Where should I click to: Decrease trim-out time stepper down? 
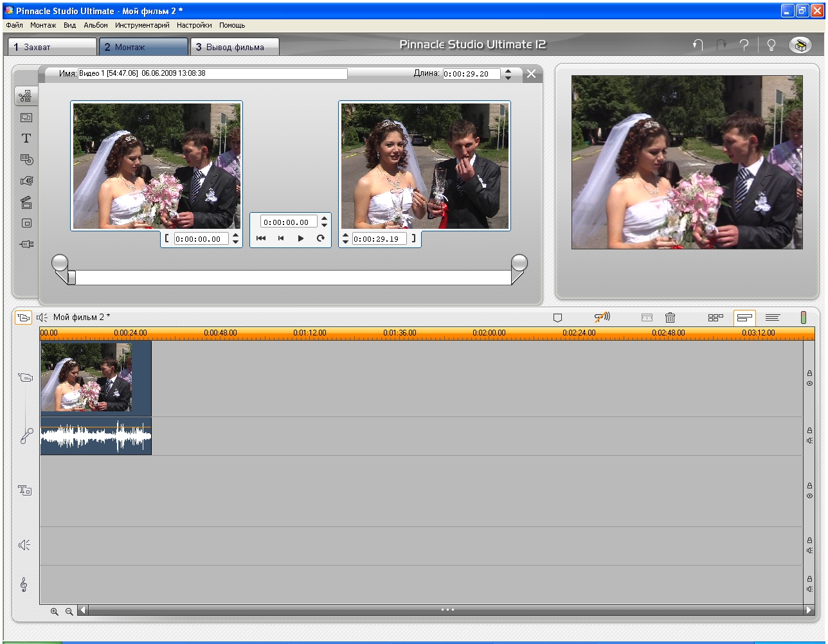pos(345,242)
